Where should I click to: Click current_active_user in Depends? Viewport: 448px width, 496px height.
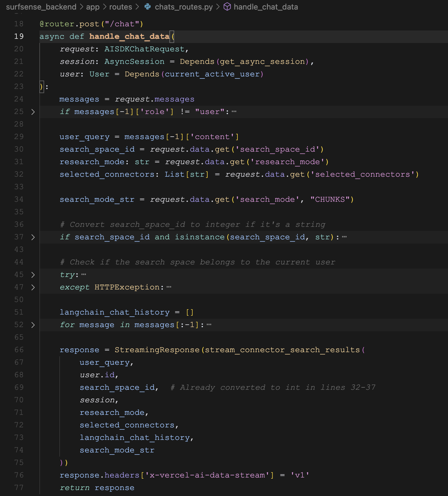pyautogui.click(x=212, y=74)
